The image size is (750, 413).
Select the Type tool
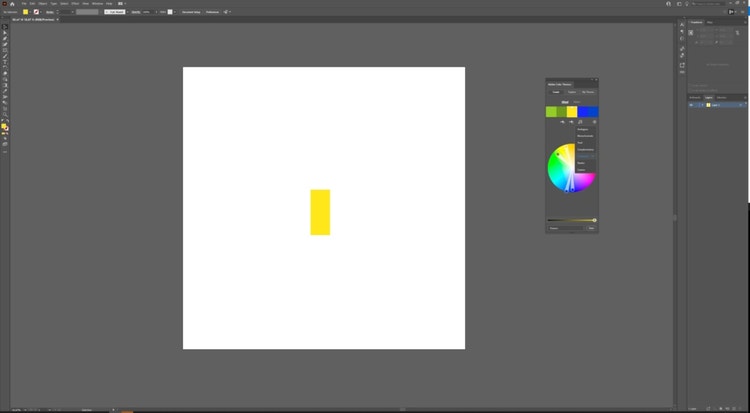pos(5,62)
